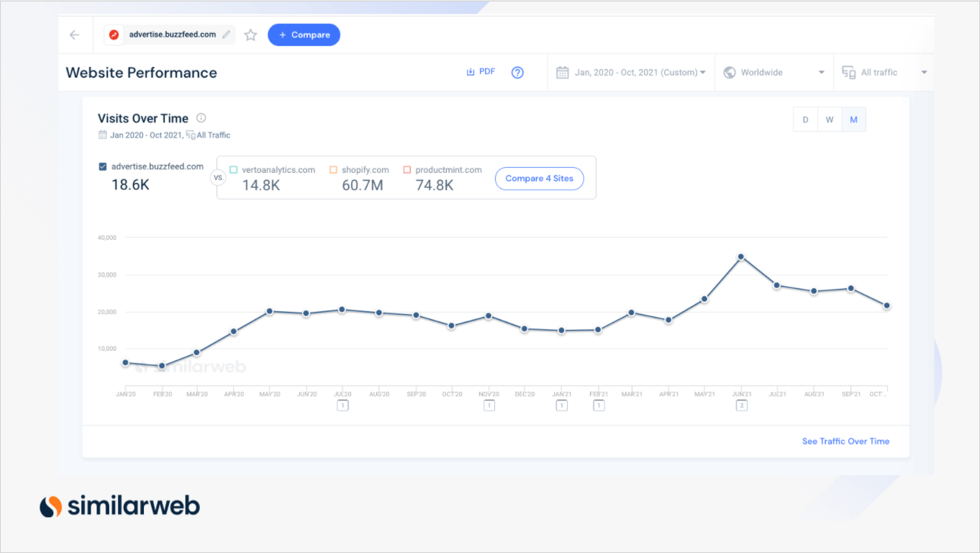Image resolution: width=980 pixels, height=553 pixels.
Task: Star the site as favorite
Action: (250, 35)
